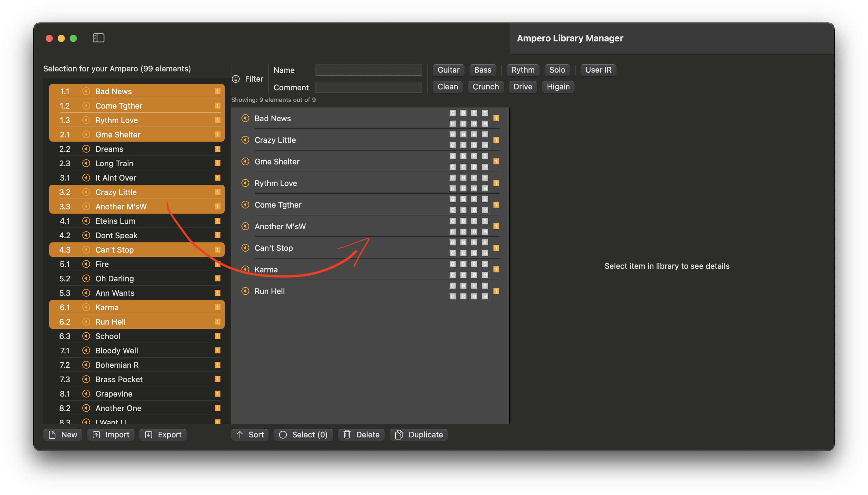Viewport: 868px width, 495px height.
Task: Toggle the Guitar filter tag
Action: [x=448, y=70]
